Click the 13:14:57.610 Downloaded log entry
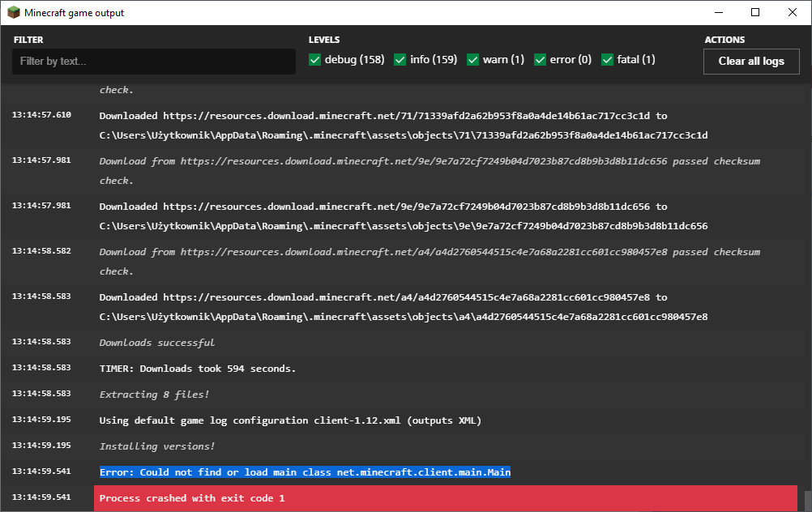Screen dimensions: 812x512 [404, 126]
